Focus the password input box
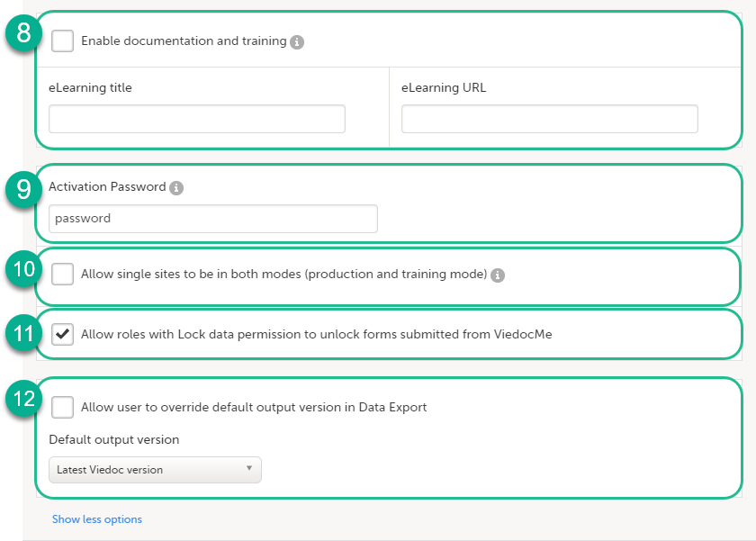 click(x=212, y=218)
